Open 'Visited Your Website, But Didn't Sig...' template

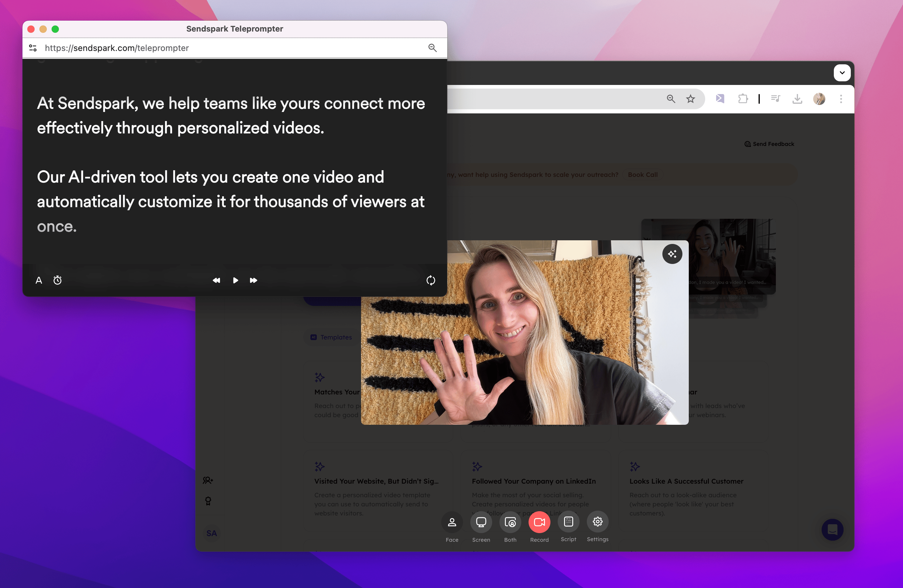(378, 491)
